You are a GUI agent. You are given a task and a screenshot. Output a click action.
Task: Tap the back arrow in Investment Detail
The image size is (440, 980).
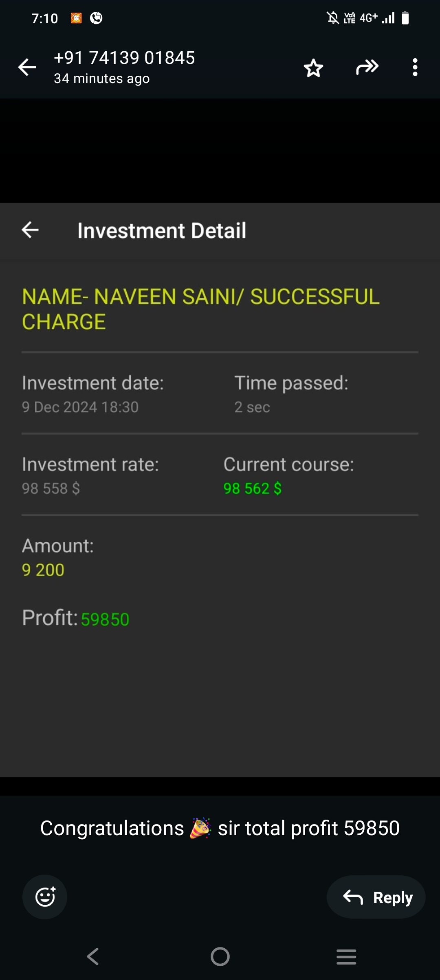(30, 230)
